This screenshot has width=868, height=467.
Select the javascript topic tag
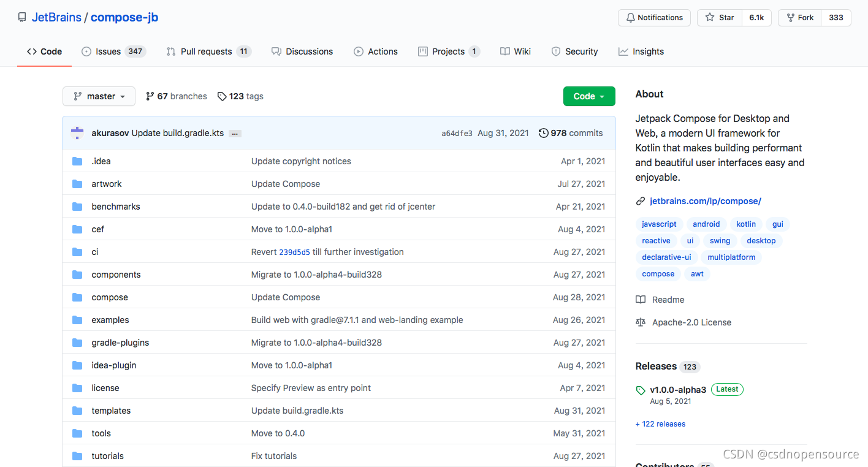pos(660,224)
